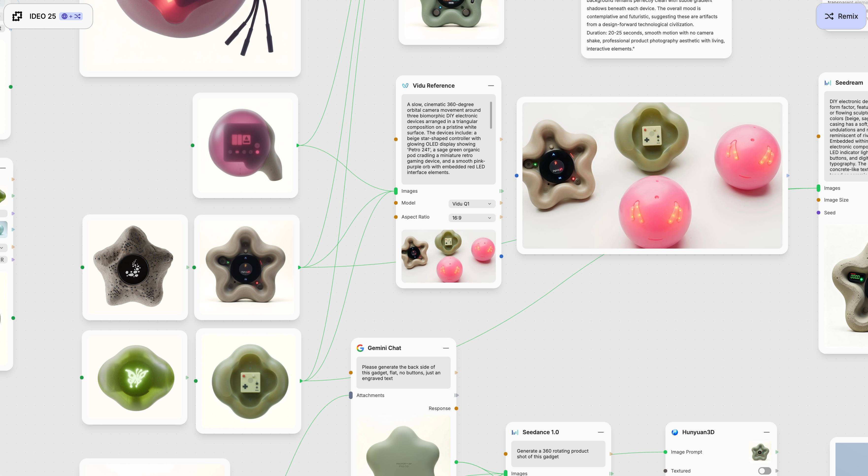Click the puzzle logo icon beside IDEO 25
This screenshot has height=476, width=868.
point(17,16)
